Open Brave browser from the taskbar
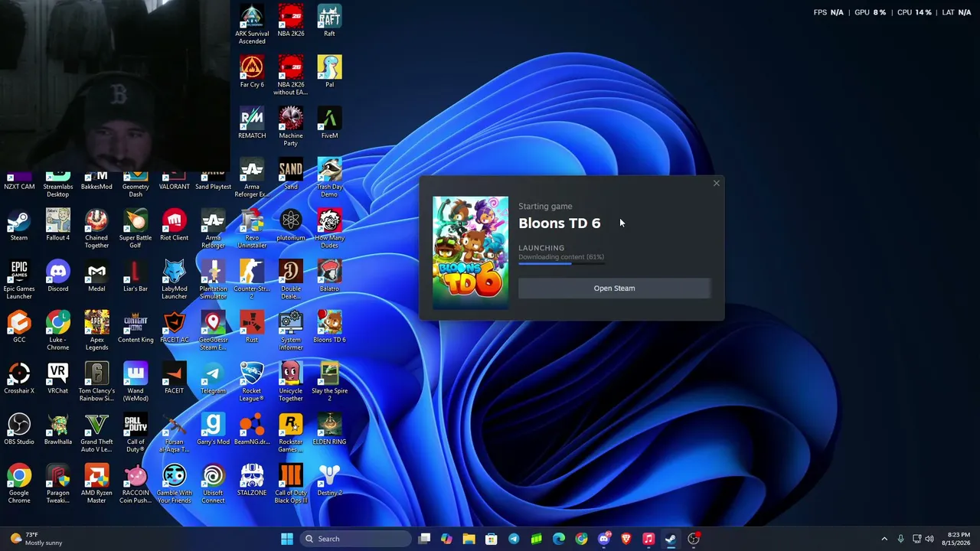This screenshot has height=551, width=980. click(x=626, y=539)
